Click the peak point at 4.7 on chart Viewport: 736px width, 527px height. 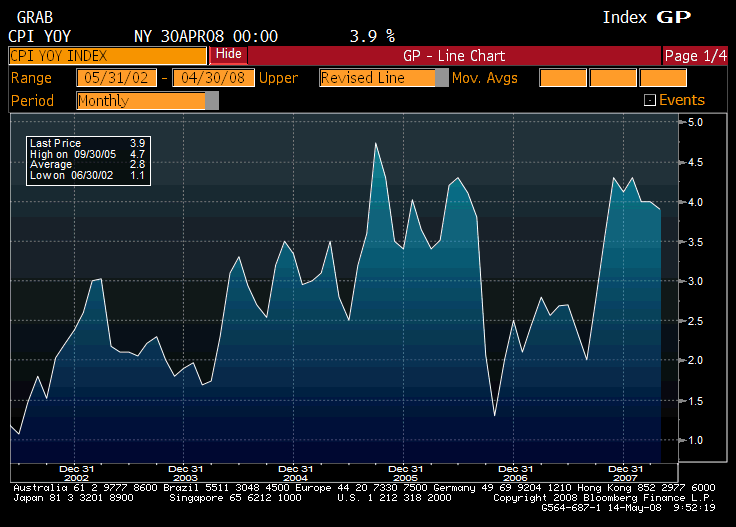point(376,144)
